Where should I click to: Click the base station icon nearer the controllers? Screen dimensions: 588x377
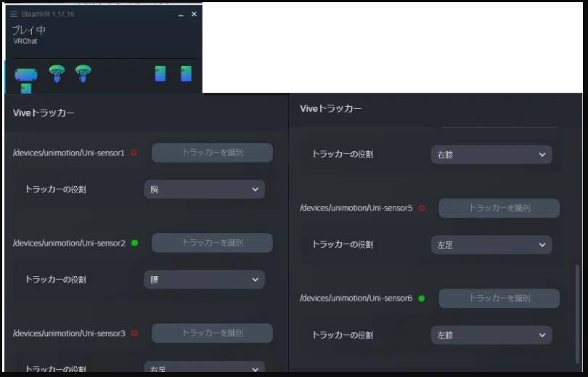pyautogui.click(x=160, y=73)
